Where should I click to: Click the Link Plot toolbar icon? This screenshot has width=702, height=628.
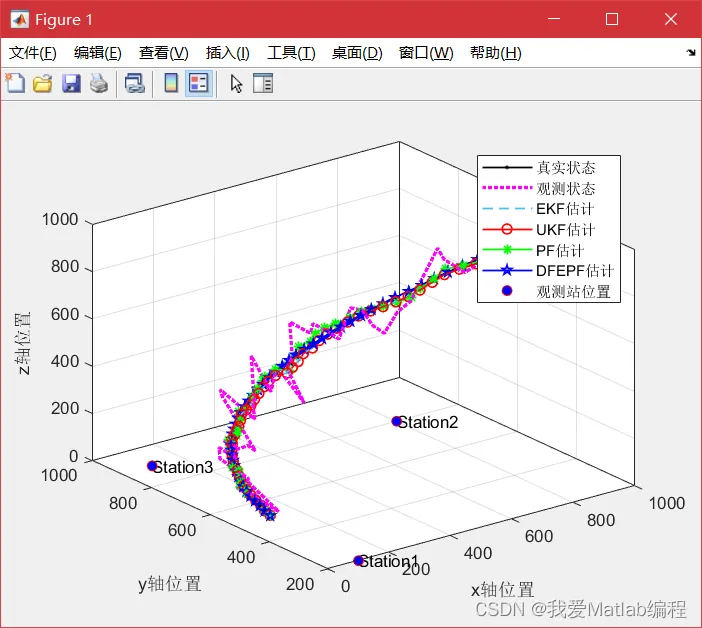click(x=135, y=83)
